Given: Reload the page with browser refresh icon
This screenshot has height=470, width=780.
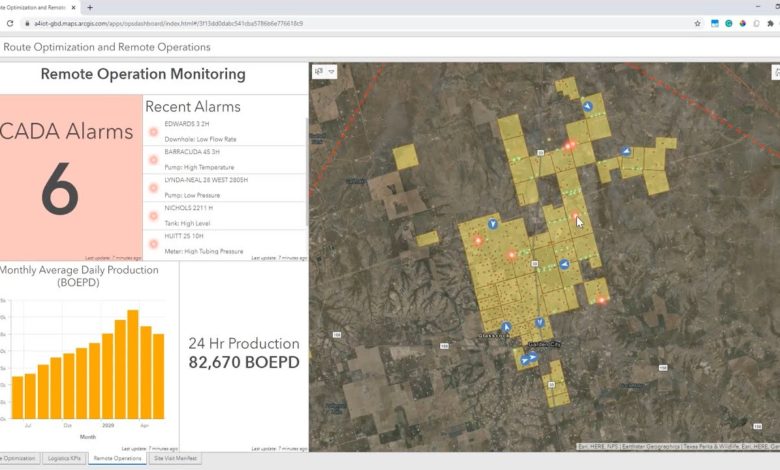Looking at the screenshot, I should (10, 23).
